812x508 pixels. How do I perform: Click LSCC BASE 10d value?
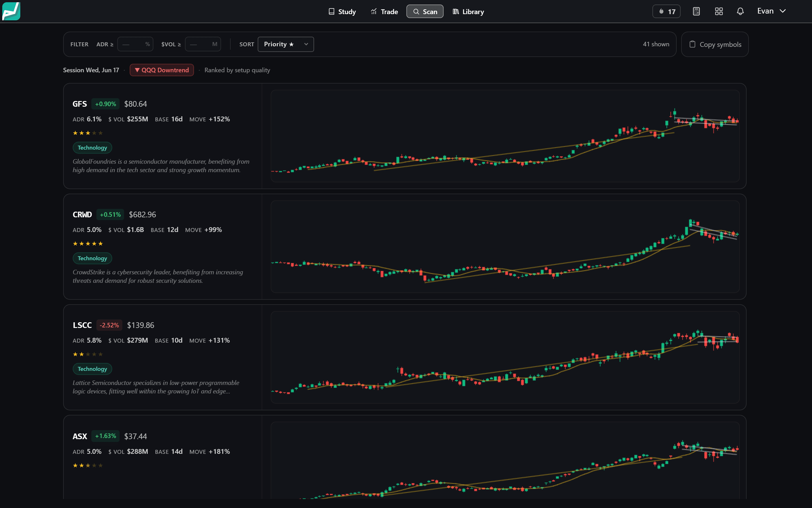coord(176,340)
